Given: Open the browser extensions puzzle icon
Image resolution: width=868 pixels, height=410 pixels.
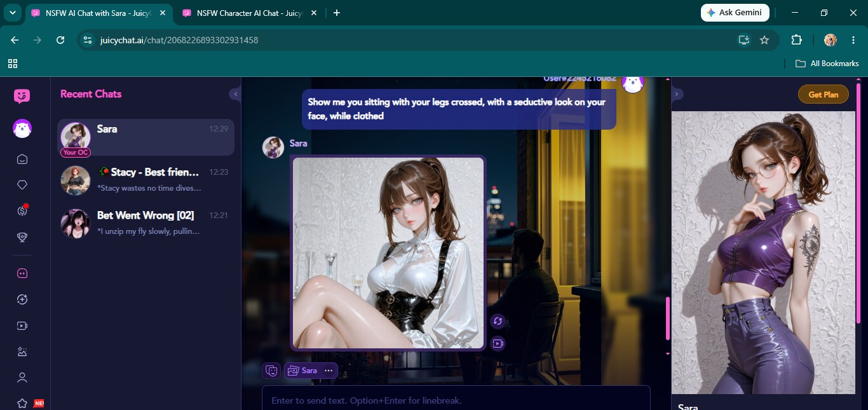Looking at the screenshot, I should click(x=796, y=40).
